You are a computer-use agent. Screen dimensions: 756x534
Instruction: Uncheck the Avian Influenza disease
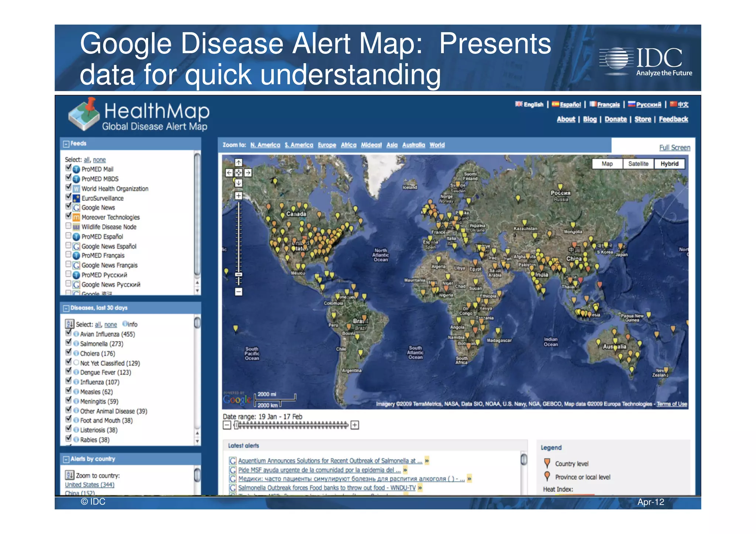tap(68, 333)
